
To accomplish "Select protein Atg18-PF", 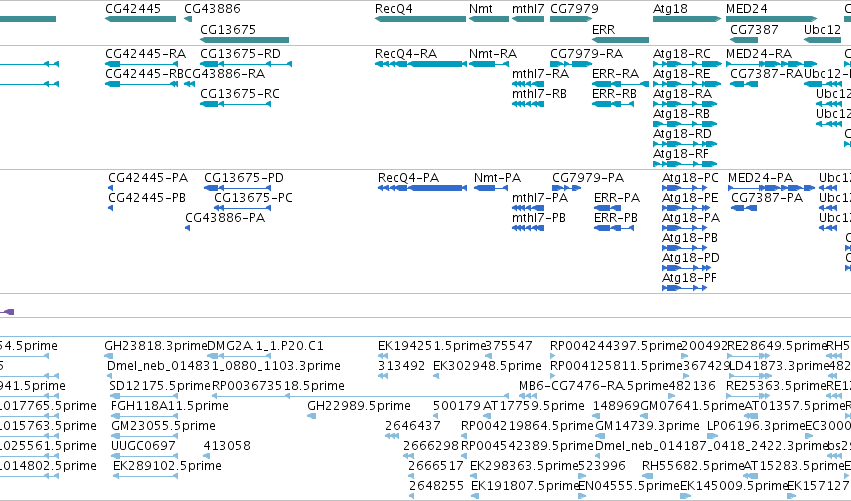I will 684,288.
